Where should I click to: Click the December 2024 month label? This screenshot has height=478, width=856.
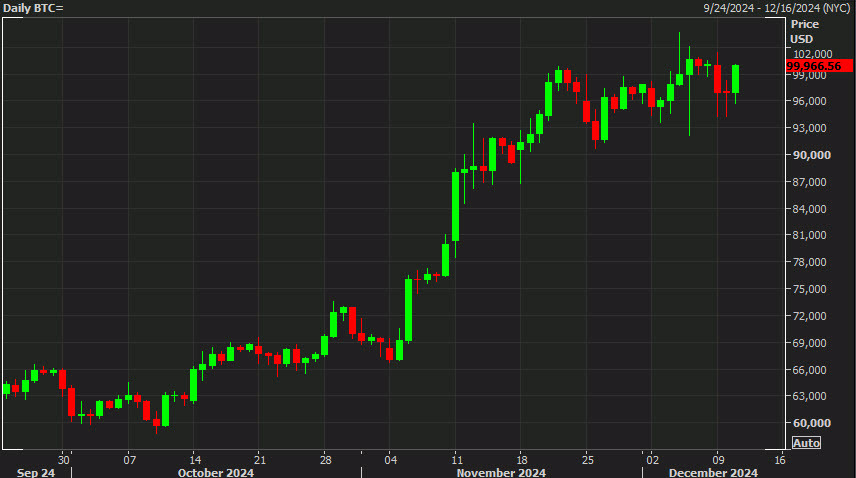click(x=713, y=473)
